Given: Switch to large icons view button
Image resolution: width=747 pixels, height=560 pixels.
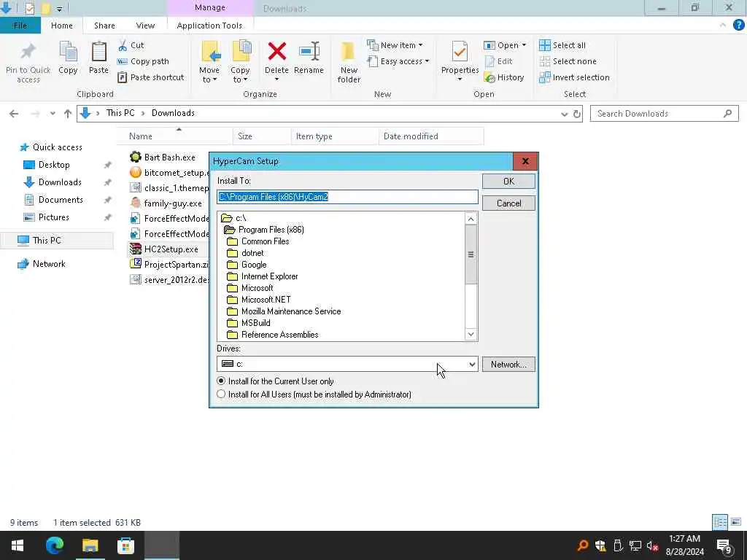Looking at the screenshot, I should [736, 522].
